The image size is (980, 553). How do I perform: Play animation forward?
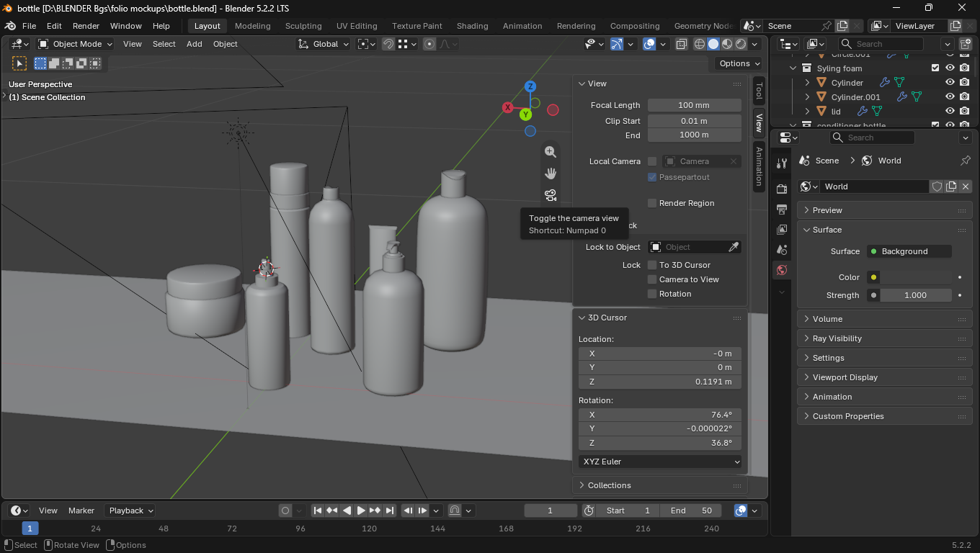[x=361, y=511]
